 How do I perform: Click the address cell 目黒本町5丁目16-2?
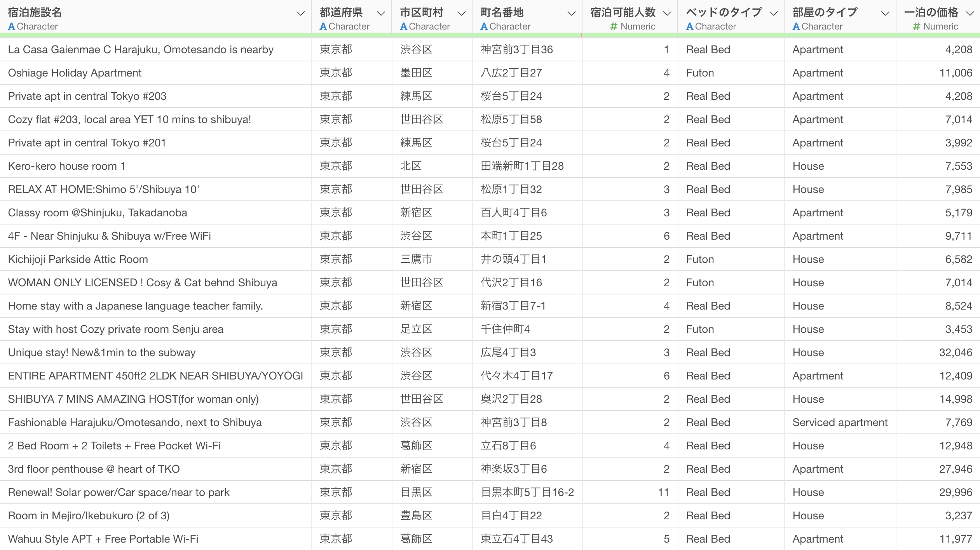[x=527, y=492]
